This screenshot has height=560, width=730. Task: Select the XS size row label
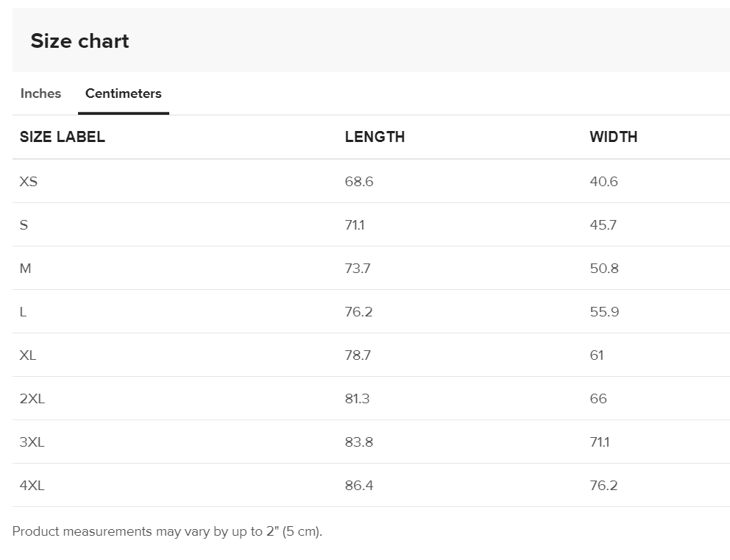[29, 181]
